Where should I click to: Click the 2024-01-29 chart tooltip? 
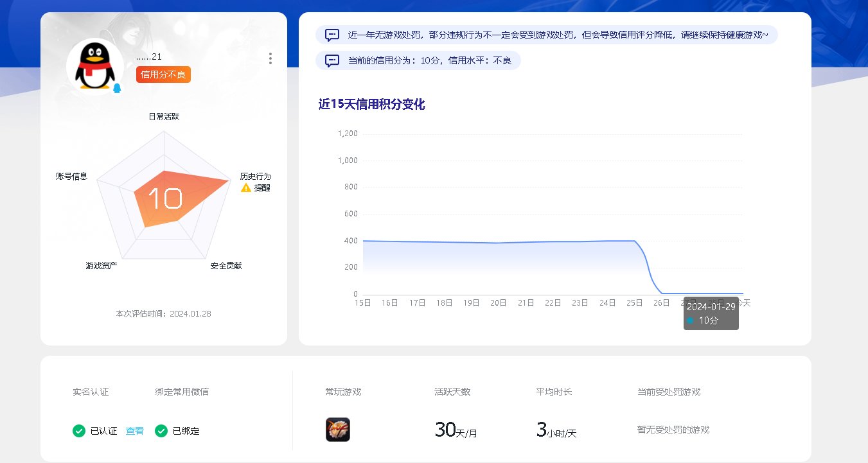[x=711, y=313]
